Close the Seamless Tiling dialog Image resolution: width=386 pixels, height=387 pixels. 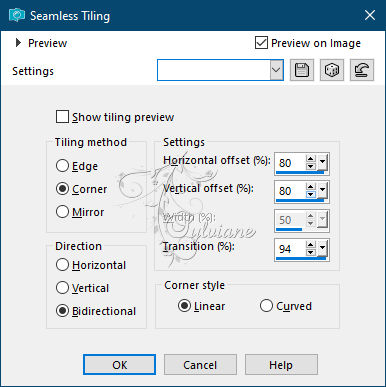point(370,15)
